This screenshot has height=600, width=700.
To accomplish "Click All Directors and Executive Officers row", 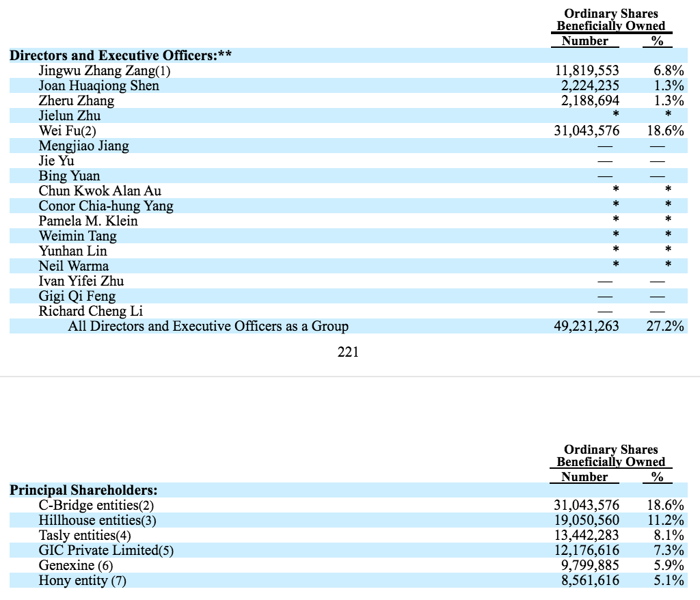I will tap(348, 327).
